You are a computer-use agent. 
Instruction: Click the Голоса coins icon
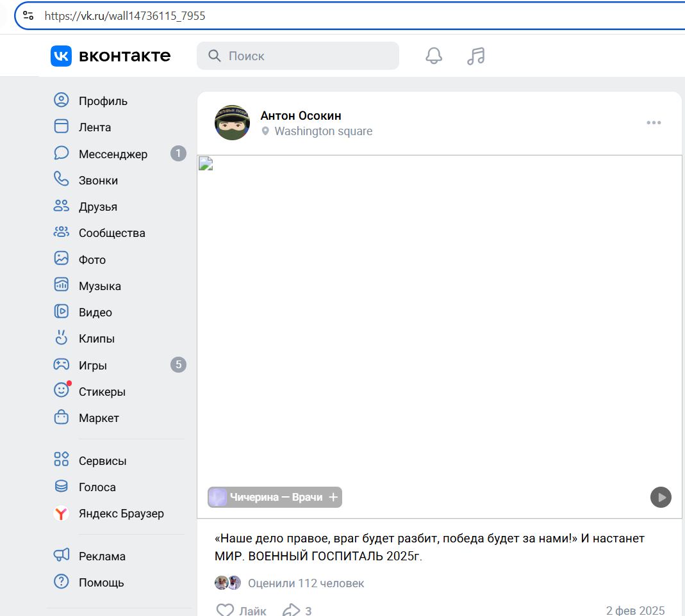(61, 487)
